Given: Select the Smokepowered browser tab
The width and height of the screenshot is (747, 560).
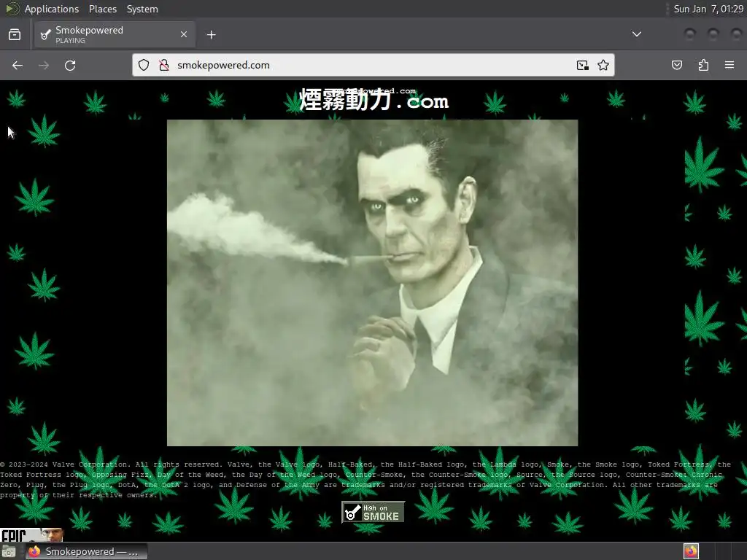Looking at the screenshot, I should point(115,35).
